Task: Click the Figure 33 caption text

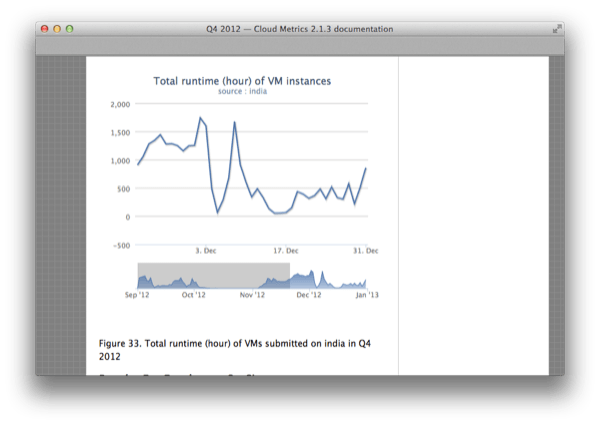Action: click(235, 350)
